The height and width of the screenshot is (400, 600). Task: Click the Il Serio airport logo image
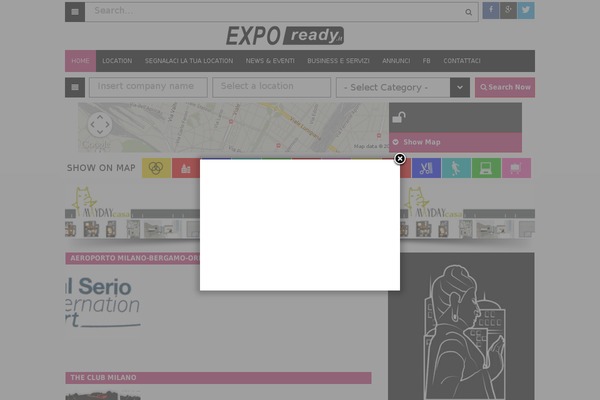pos(103,302)
